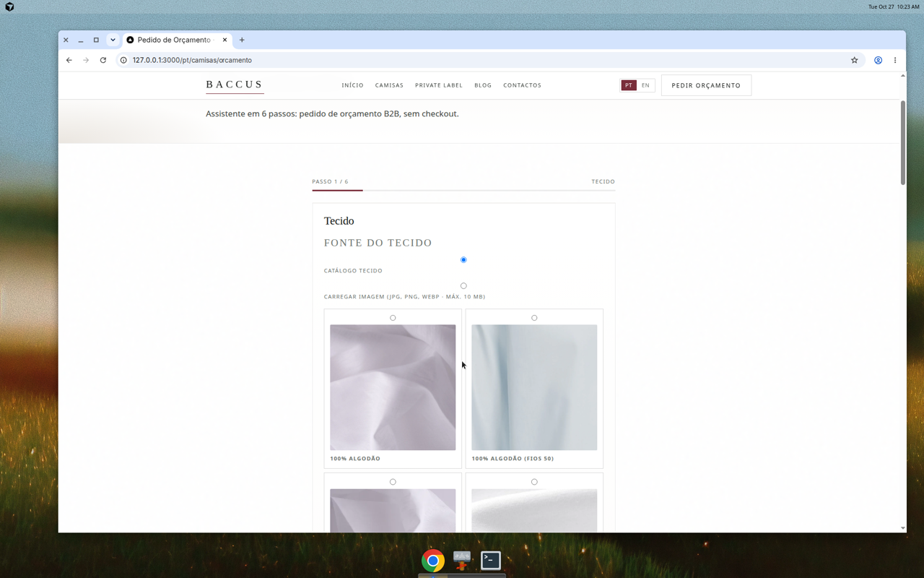Click the site information icon in the address bar
Viewport: 924px width, 578px height.
(123, 60)
